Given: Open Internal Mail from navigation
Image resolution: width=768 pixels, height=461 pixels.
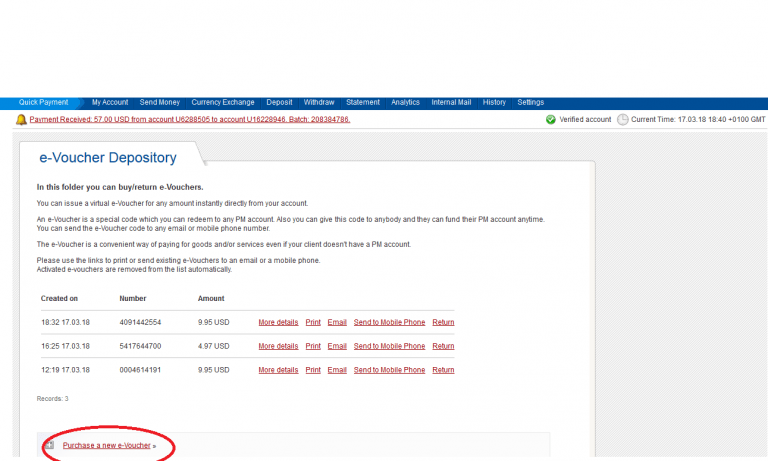Looking at the screenshot, I should [451, 102].
